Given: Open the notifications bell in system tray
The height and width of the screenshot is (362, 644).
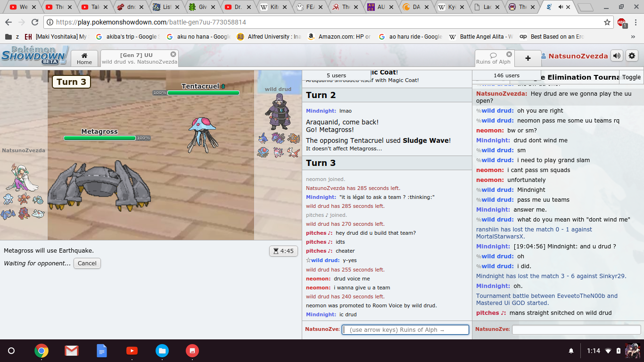Looking at the screenshot, I should tap(571, 351).
